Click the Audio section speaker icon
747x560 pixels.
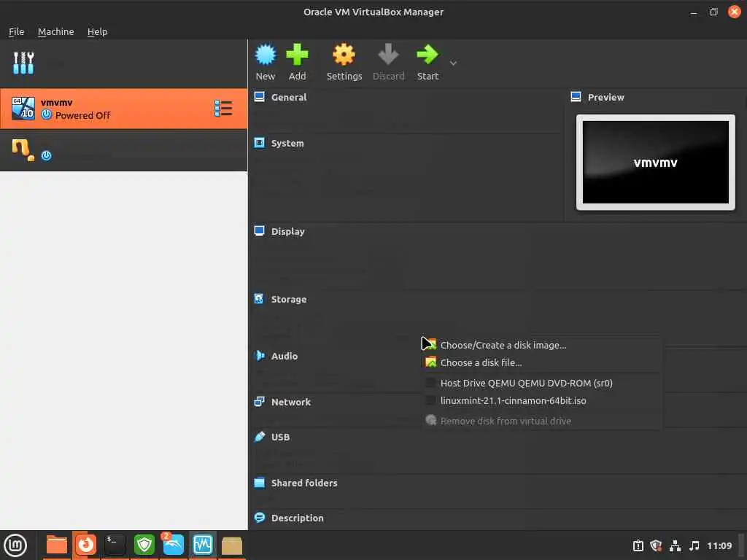point(260,356)
